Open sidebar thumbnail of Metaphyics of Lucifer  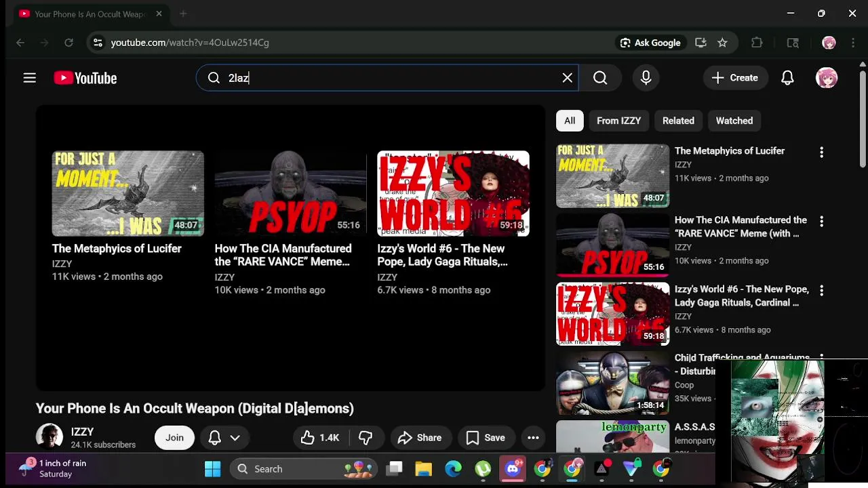click(x=612, y=176)
